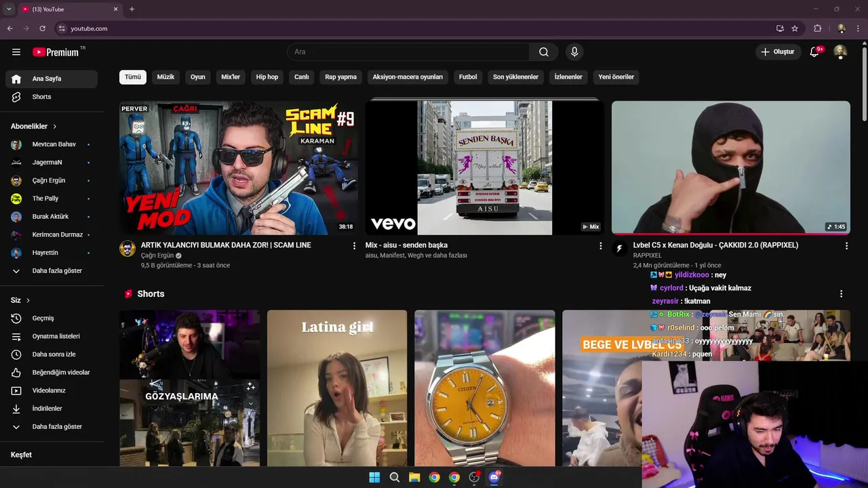This screenshot has height=488, width=868.
Task: Start voice search with microphone icon
Action: [x=574, y=52]
